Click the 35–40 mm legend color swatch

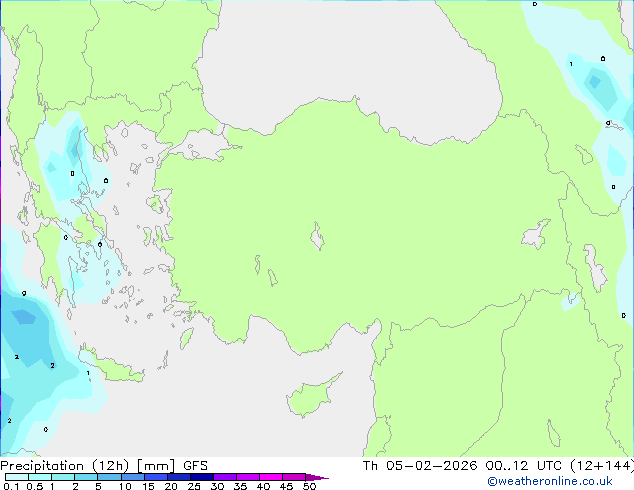(247, 477)
